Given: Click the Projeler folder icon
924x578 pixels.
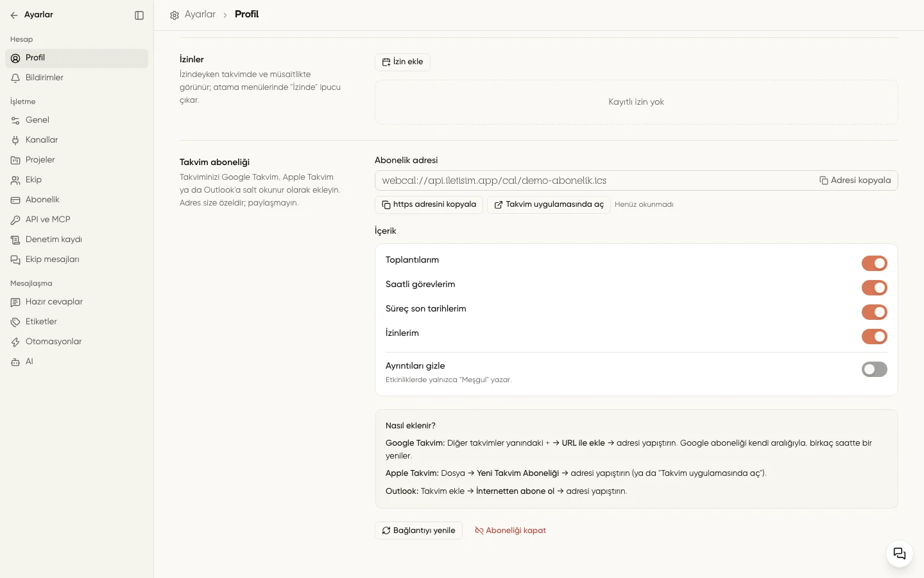Looking at the screenshot, I should click(x=15, y=161).
